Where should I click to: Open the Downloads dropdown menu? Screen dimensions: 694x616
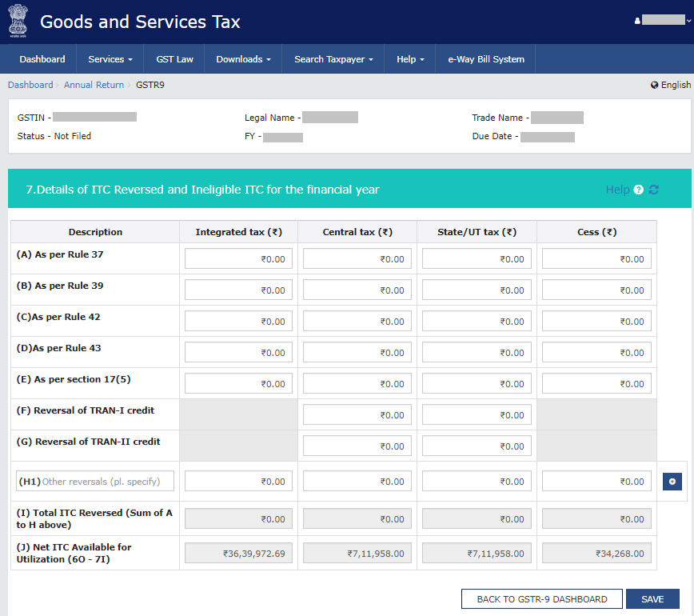[x=243, y=59]
